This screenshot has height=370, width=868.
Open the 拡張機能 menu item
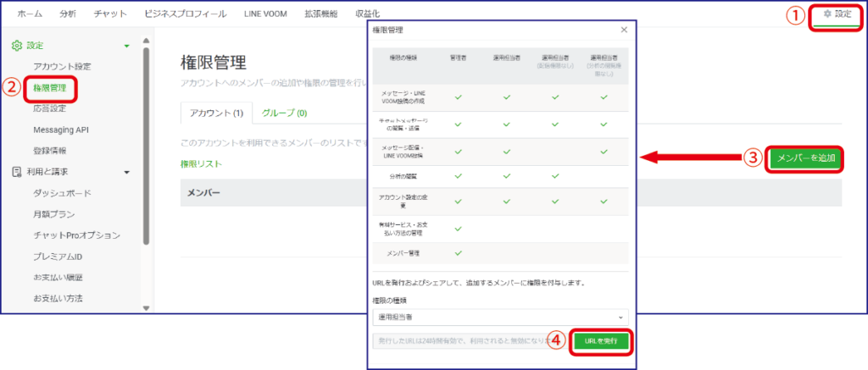tap(320, 14)
